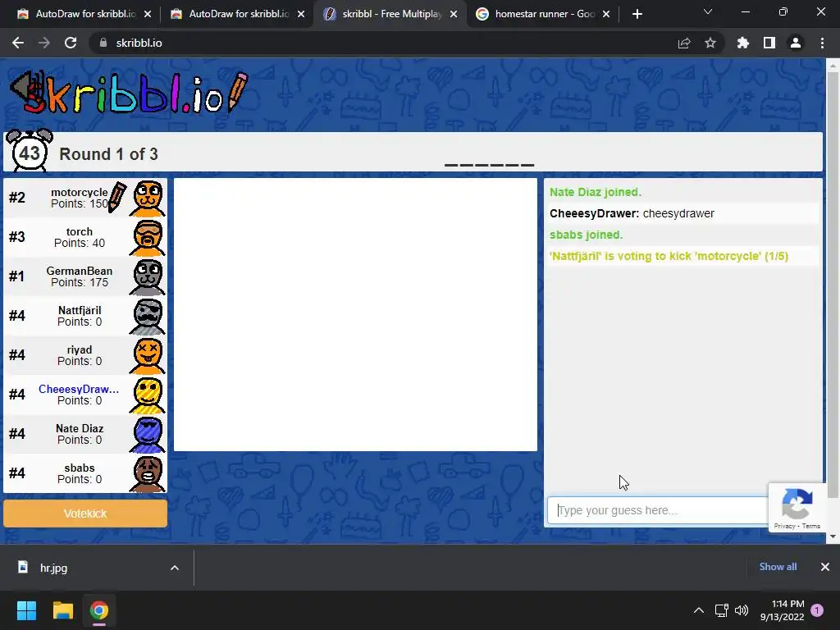Click the browser forward arrow
Screen dimensions: 840x630
(x=44, y=43)
